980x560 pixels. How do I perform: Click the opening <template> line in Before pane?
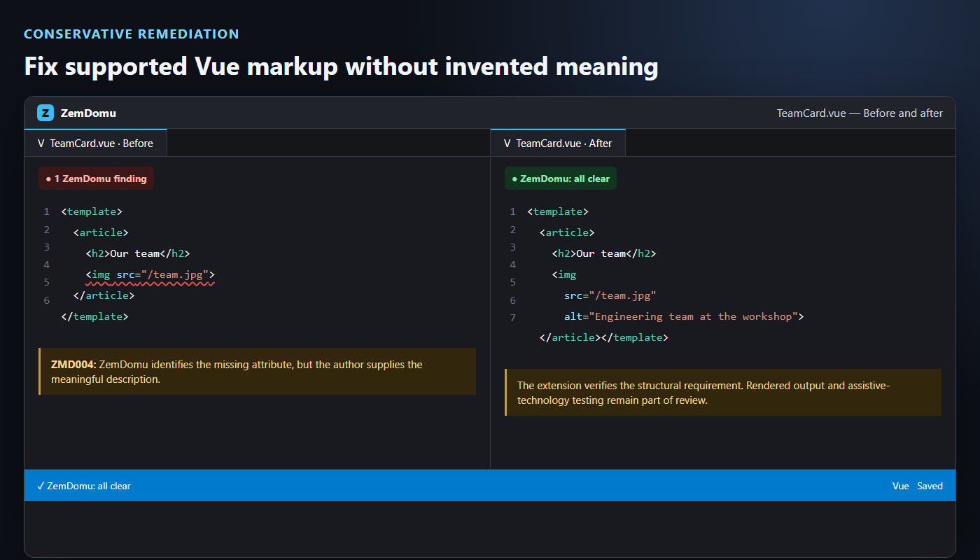(92, 211)
